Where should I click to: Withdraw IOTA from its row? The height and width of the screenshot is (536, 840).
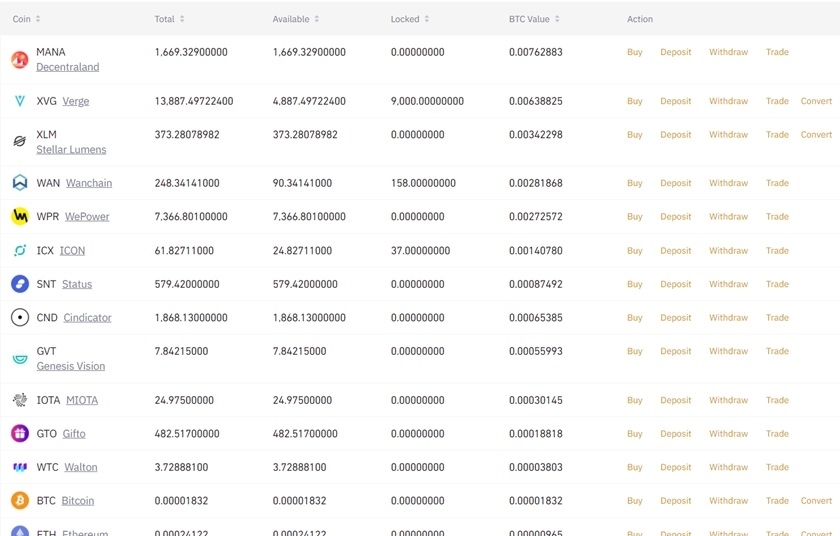728,400
